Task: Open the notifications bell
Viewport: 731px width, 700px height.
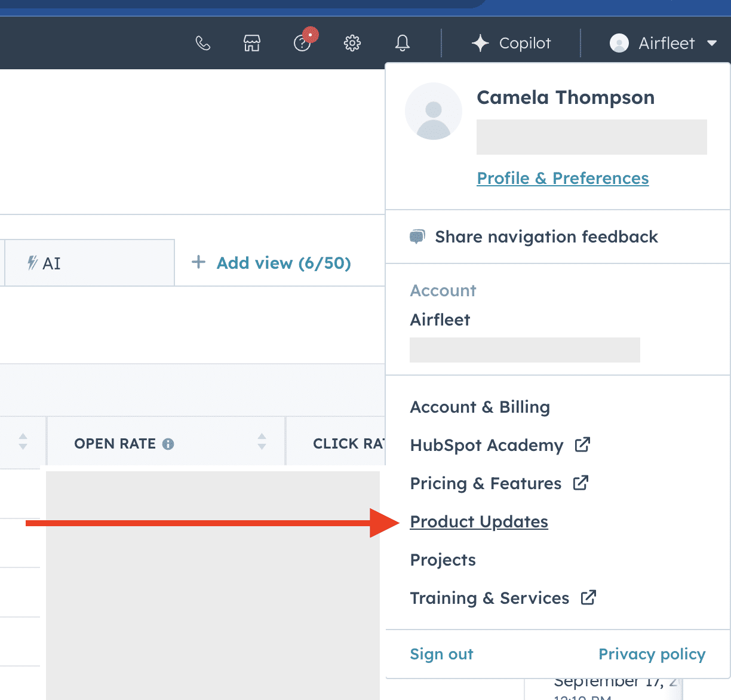Action: (403, 43)
